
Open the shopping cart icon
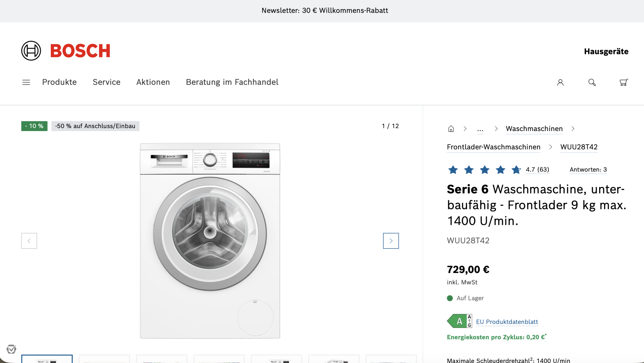(x=624, y=82)
